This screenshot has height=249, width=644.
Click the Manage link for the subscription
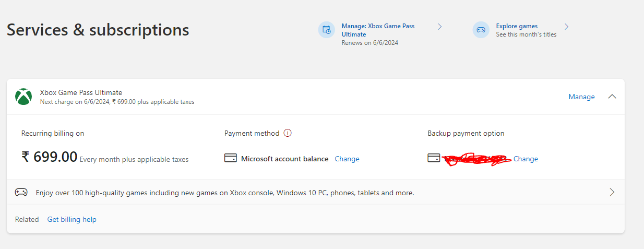coord(582,97)
